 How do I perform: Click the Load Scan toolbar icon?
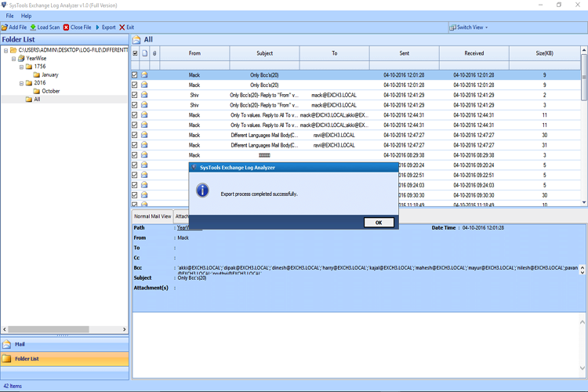(x=33, y=27)
